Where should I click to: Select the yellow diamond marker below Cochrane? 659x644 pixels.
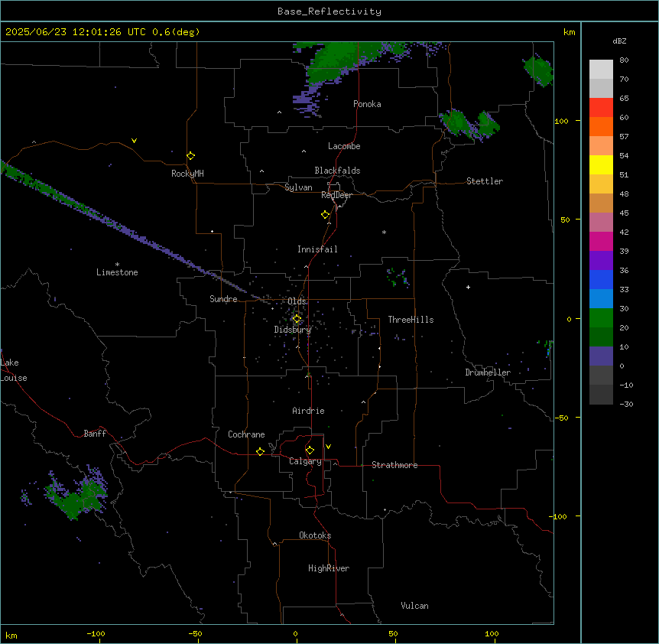[x=260, y=451]
